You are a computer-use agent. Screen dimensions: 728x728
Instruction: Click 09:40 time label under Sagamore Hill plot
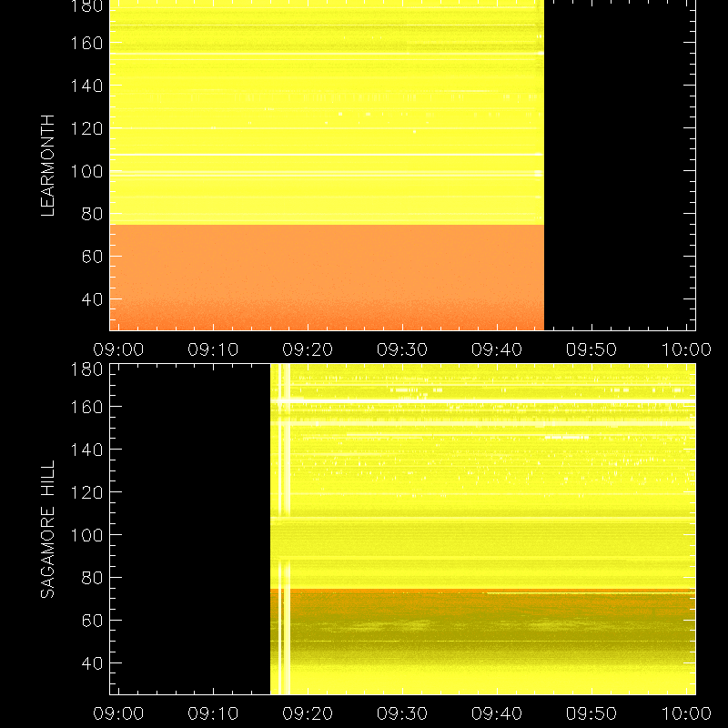pyautogui.click(x=497, y=713)
